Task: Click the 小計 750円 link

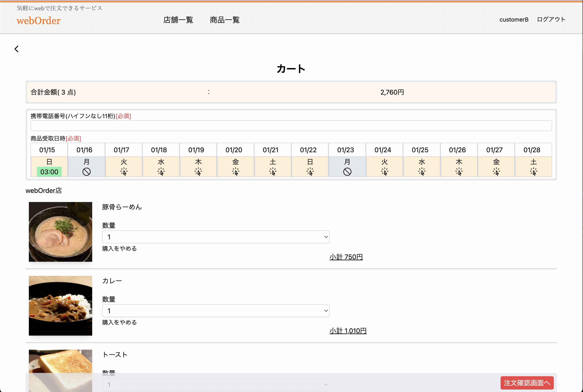Action: tap(346, 257)
